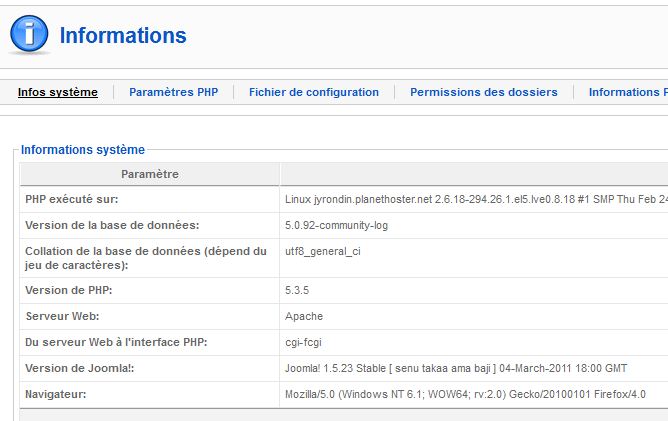The width and height of the screenshot is (668, 421).
Task: Click the Informations système section legend
Action: pyautogui.click(x=83, y=150)
